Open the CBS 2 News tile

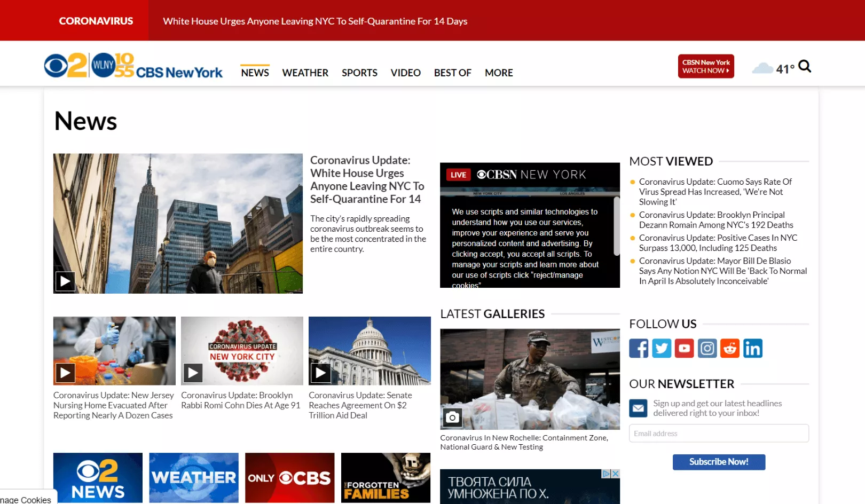tap(98, 478)
